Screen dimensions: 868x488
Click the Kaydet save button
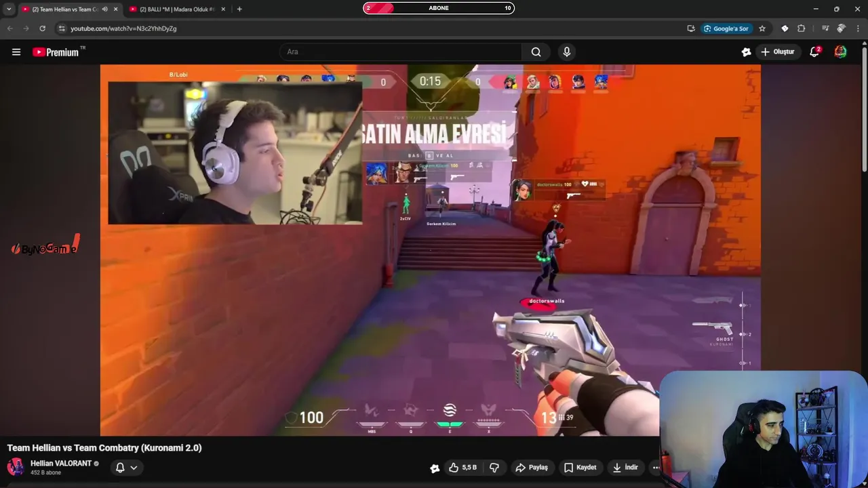coord(580,468)
